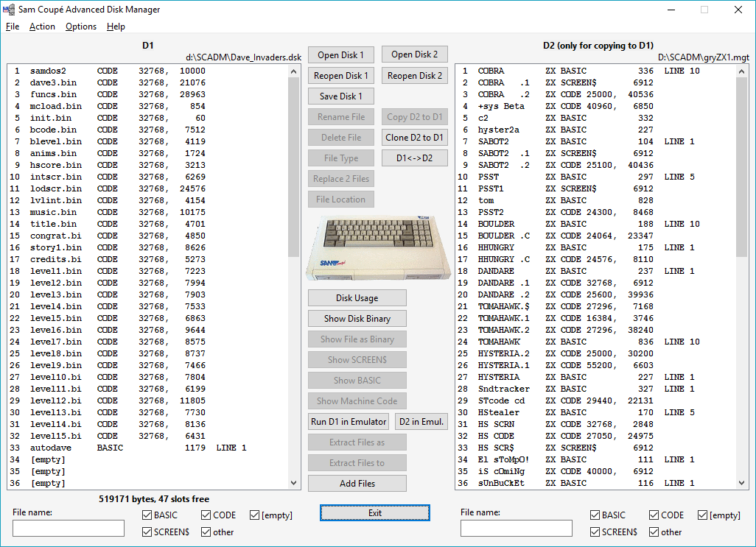Viewport: 756px width, 547px height.
Task: Select level1.bin in D1 list
Action: tap(147, 271)
